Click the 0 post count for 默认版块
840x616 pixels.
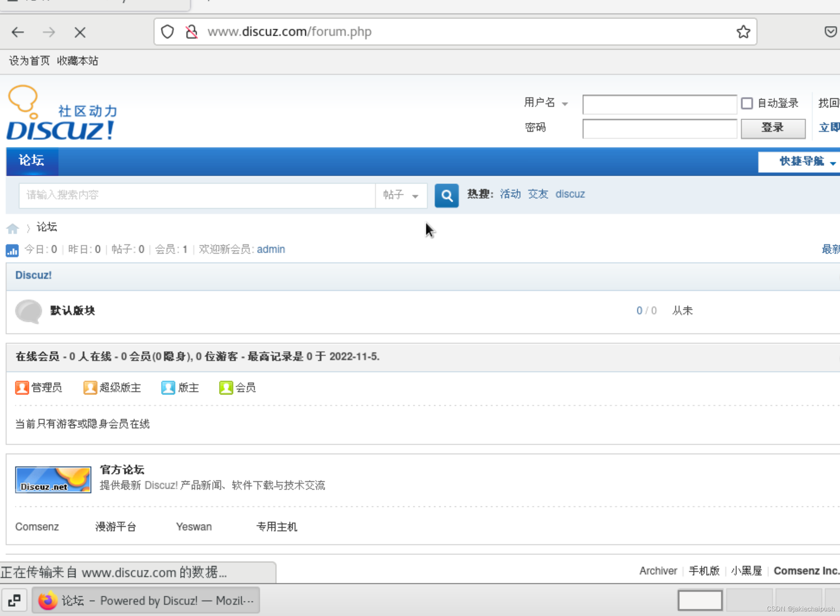(639, 311)
